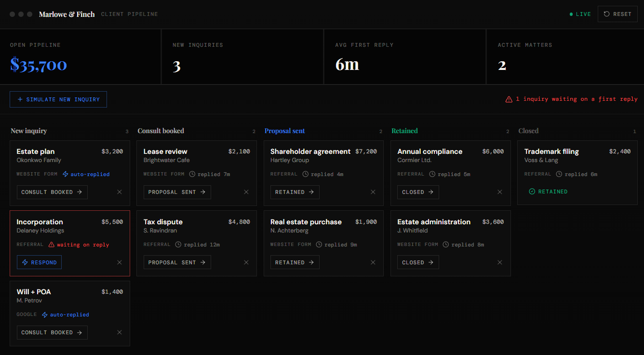Click the Okonkwo Family client name

(x=39, y=160)
